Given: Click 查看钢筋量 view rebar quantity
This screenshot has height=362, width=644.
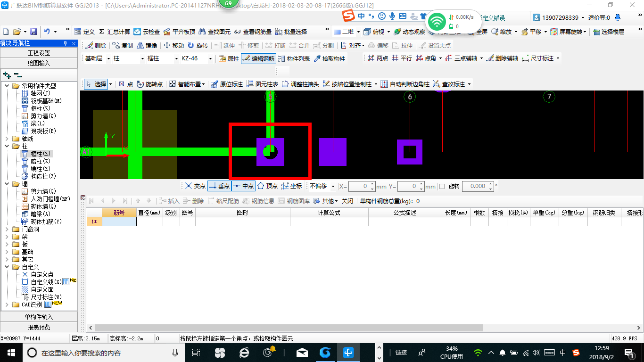Looking at the screenshot, I should [253, 32].
